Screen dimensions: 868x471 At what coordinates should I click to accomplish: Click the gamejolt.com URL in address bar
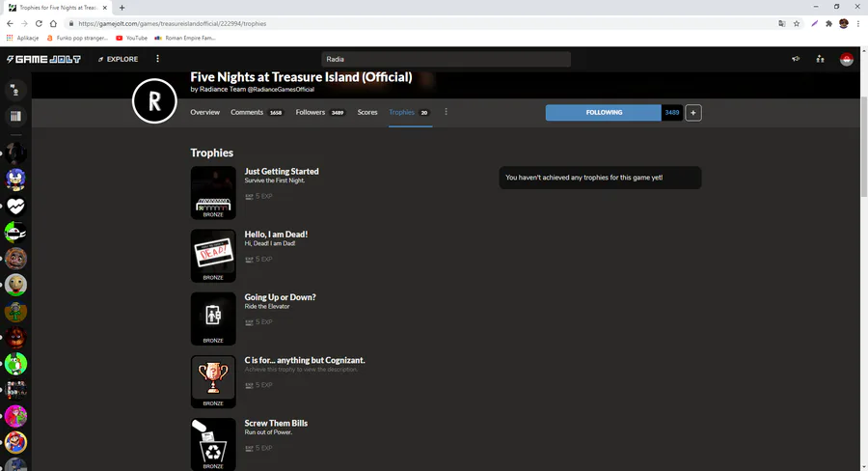pos(173,24)
